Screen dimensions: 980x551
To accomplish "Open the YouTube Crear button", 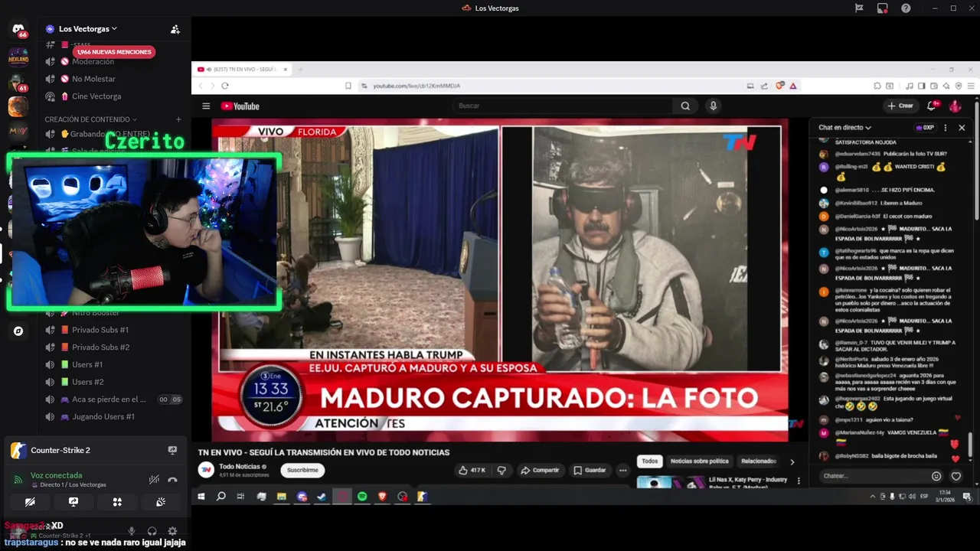I will coord(900,106).
